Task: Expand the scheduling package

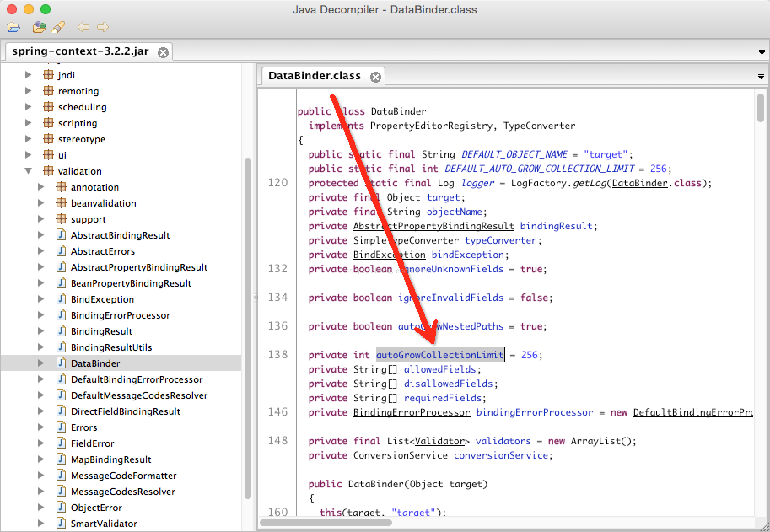Action: (x=28, y=107)
